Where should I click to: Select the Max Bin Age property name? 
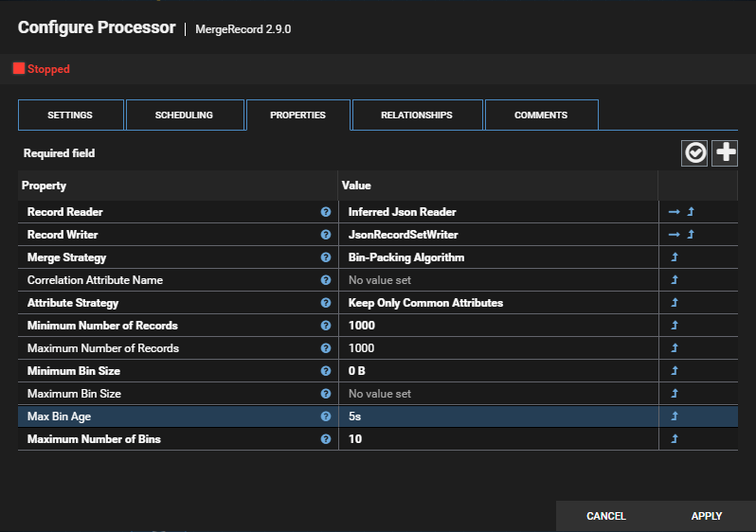point(59,417)
